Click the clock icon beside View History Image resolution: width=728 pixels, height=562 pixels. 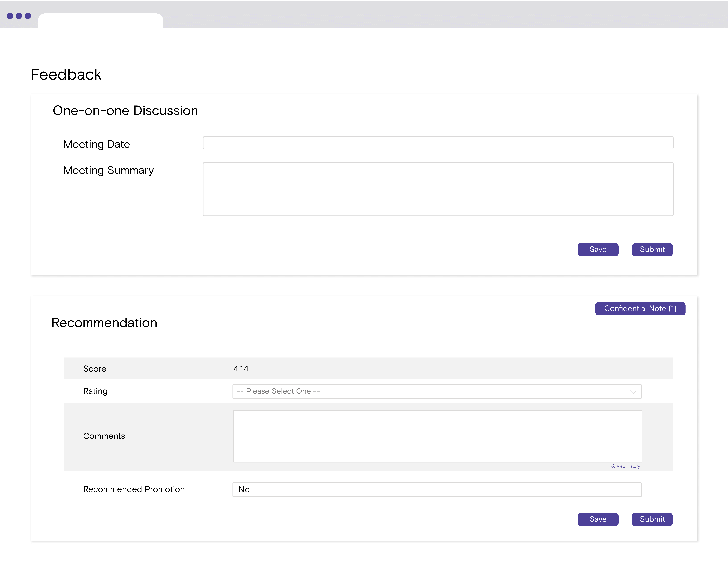pos(613,466)
